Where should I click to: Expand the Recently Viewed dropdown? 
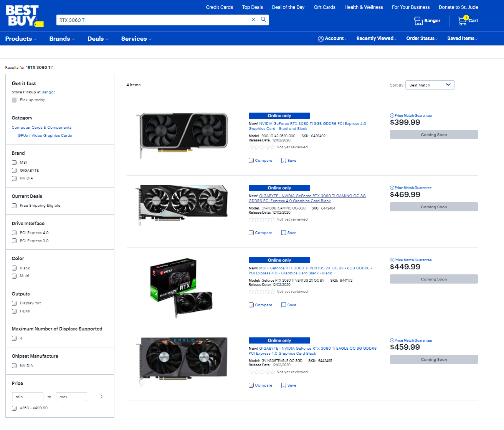(x=377, y=38)
